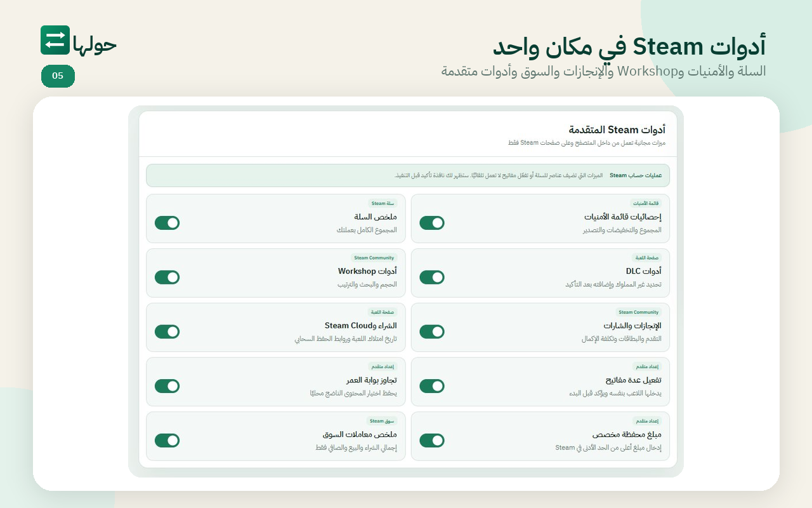This screenshot has width=812, height=508.
Task: Click the التقدم والبطاقات وتكلفة الإكمال description
Action: 622,339
